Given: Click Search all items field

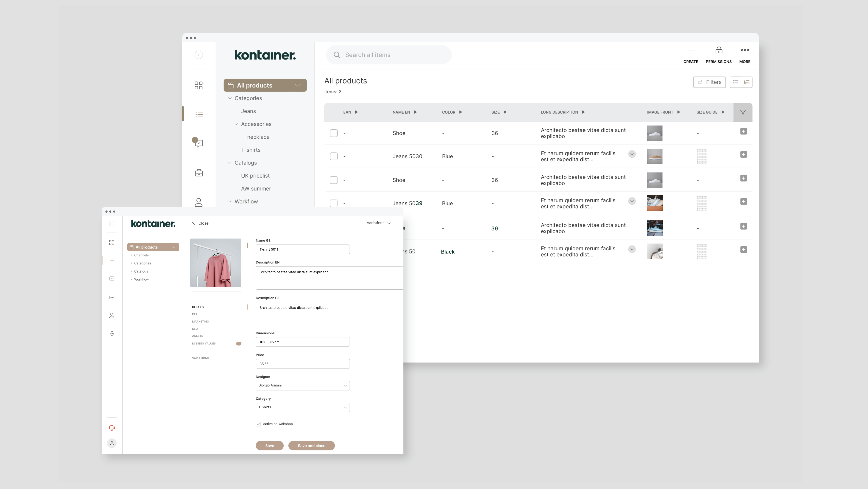Looking at the screenshot, I should pos(389,55).
